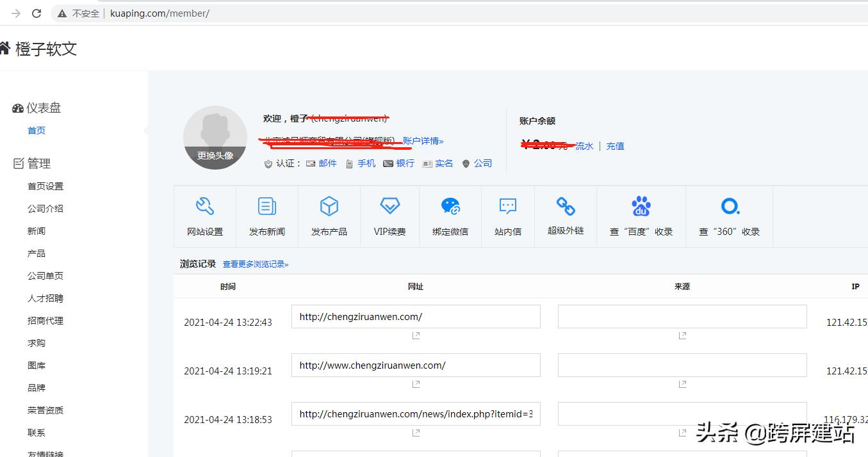
Task: Click the not-secure warning triangle icon
Action: (x=62, y=13)
